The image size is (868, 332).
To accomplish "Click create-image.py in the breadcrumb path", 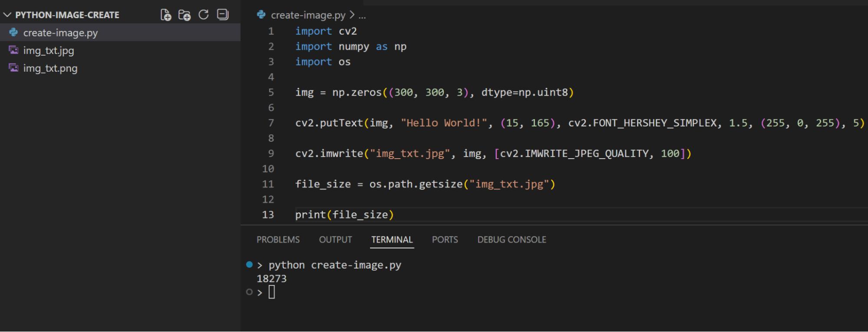I will pyautogui.click(x=308, y=15).
